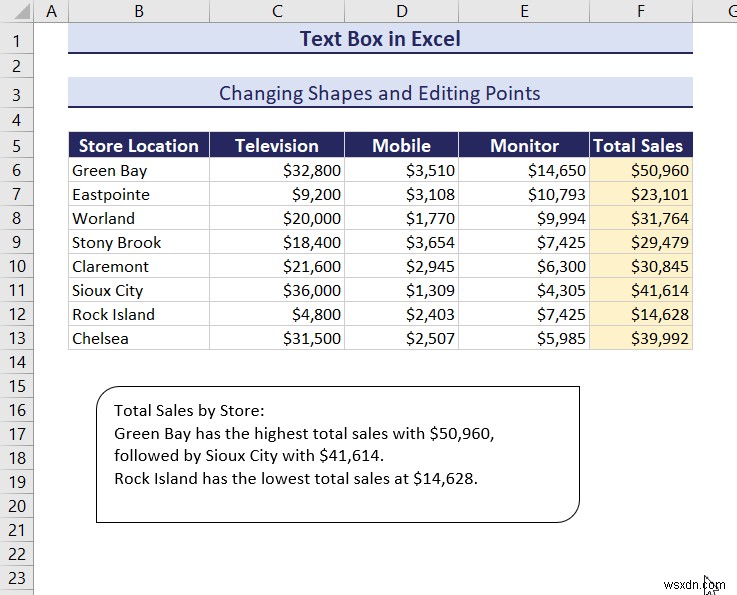Select the 'Eastpointe' cell

[139, 194]
